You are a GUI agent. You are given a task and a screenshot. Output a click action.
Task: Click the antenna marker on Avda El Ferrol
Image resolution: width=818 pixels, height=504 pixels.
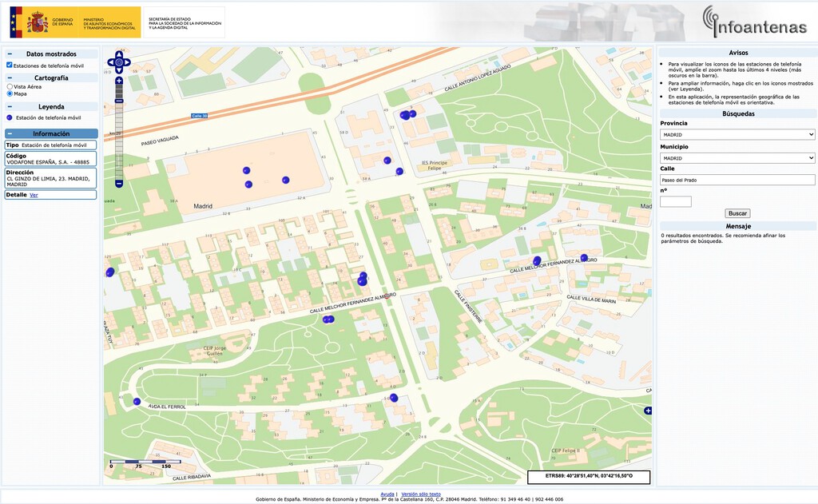click(137, 402)
